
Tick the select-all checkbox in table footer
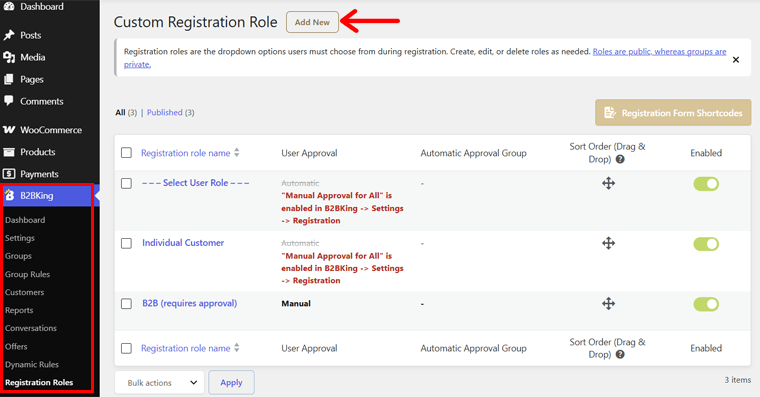coord(127,348)
